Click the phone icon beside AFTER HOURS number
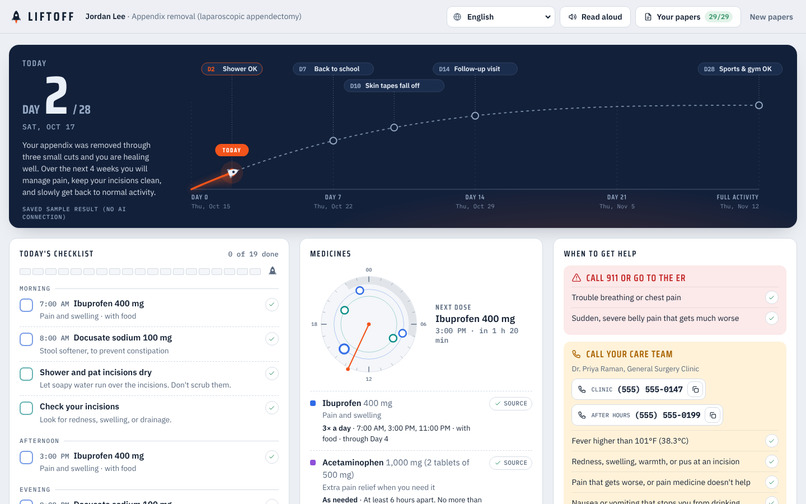This screenshot has height=504, width=806. pyautogui.click(x=582, y=415)
